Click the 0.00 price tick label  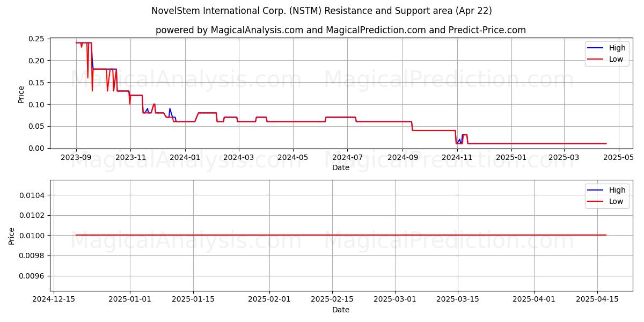tap(36, 148)
